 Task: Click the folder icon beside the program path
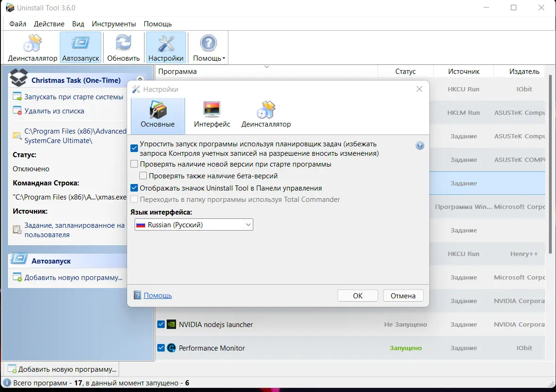[17, 135]
